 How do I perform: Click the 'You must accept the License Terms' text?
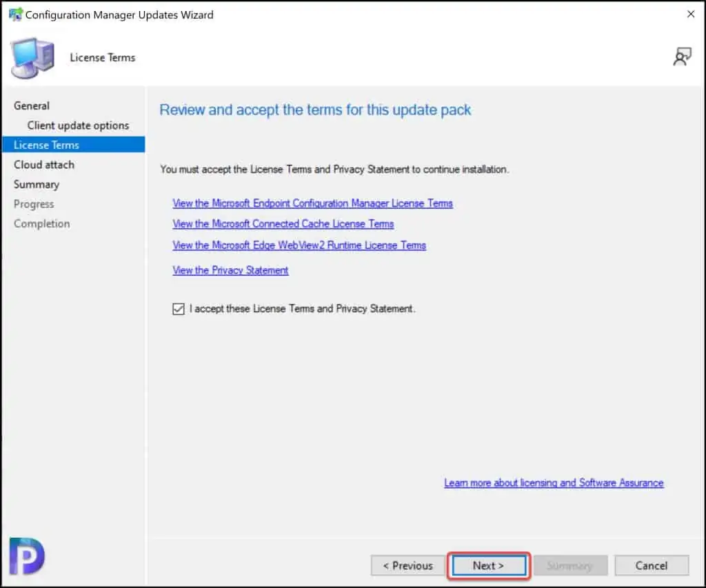coord(334,170)
